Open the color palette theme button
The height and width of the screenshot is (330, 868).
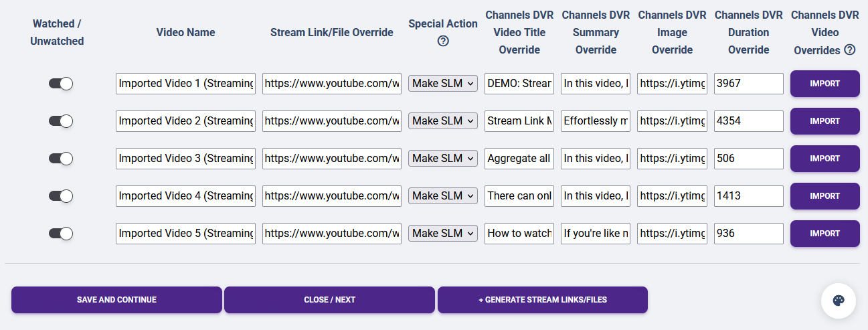tap(838, 301)
